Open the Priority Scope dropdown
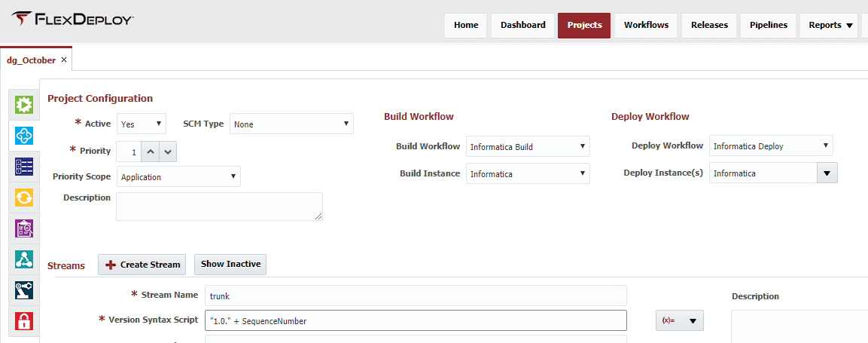Viewport: 868px width, 343px height. (x=179, y=176)
